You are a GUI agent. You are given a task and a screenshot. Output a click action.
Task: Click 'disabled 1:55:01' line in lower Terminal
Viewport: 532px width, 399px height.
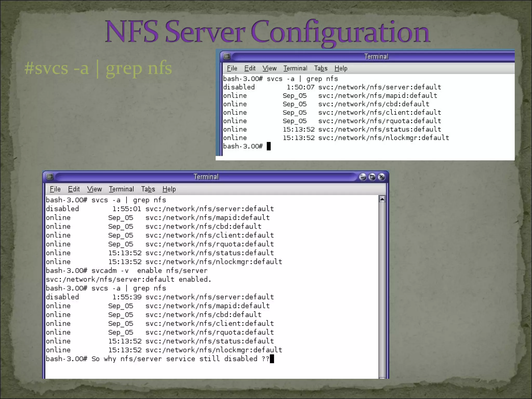160,209
